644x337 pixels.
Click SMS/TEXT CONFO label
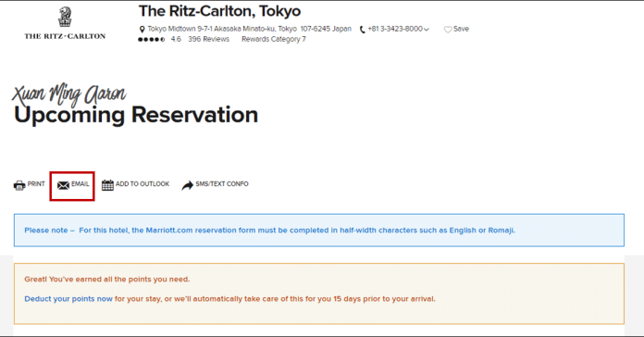(222, 184)
